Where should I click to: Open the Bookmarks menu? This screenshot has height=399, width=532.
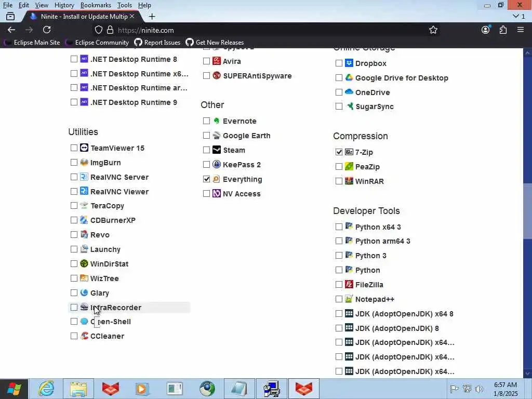click(x=96, y=5)
